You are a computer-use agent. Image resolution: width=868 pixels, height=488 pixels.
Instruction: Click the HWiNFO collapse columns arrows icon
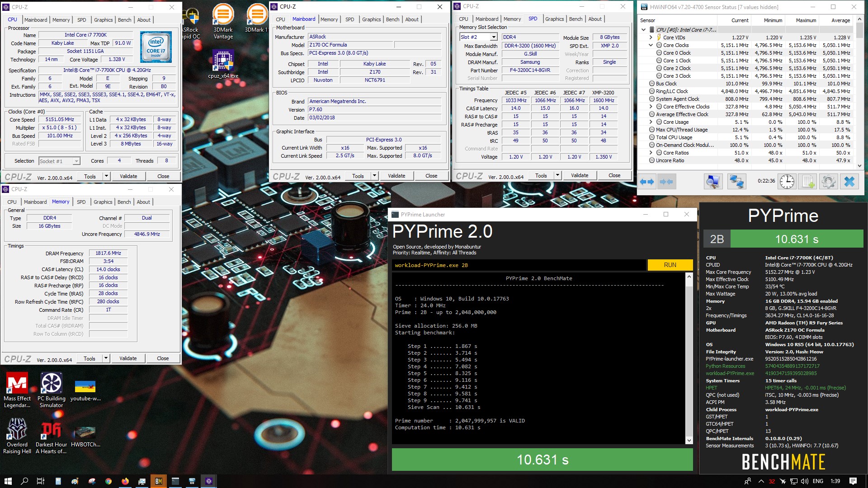(666, 182)
